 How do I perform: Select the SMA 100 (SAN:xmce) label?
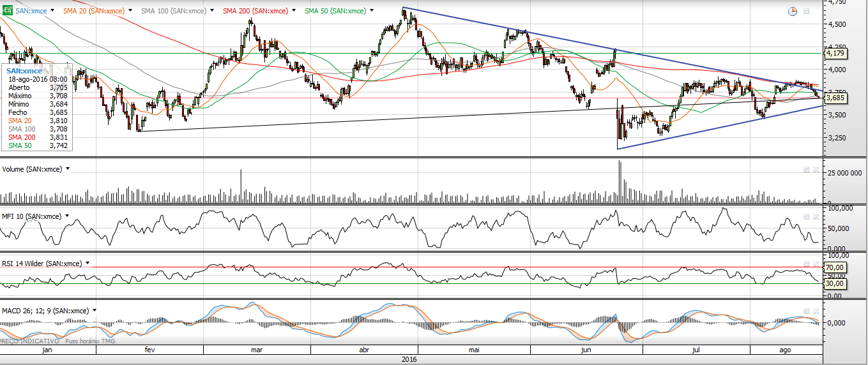click(x=174, y=11)
